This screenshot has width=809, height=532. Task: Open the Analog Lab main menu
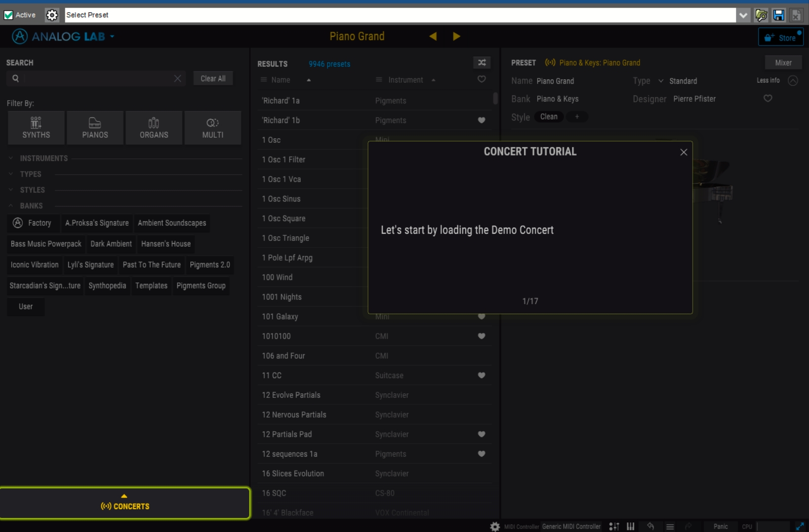coord(64,36)
